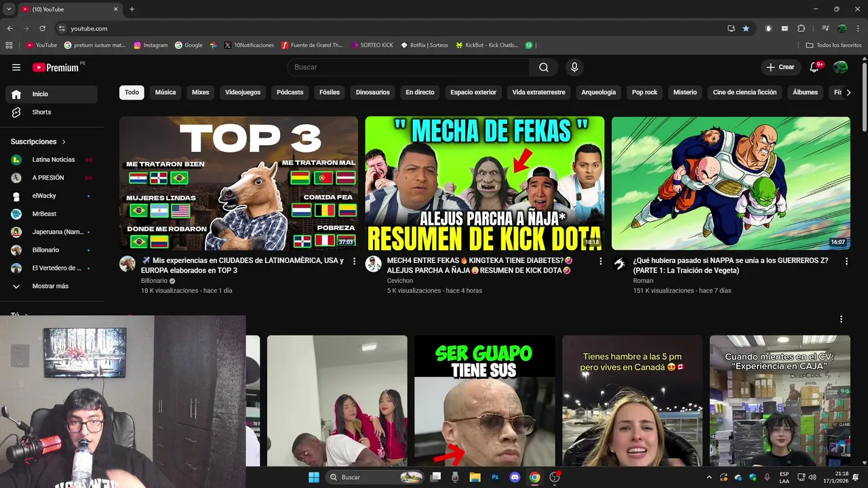
Task: Open Discord from the taskbar
Action: 515,477
